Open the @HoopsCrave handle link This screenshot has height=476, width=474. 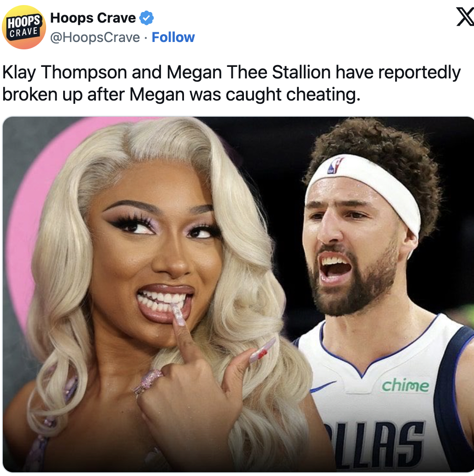[x=95, y=38]
